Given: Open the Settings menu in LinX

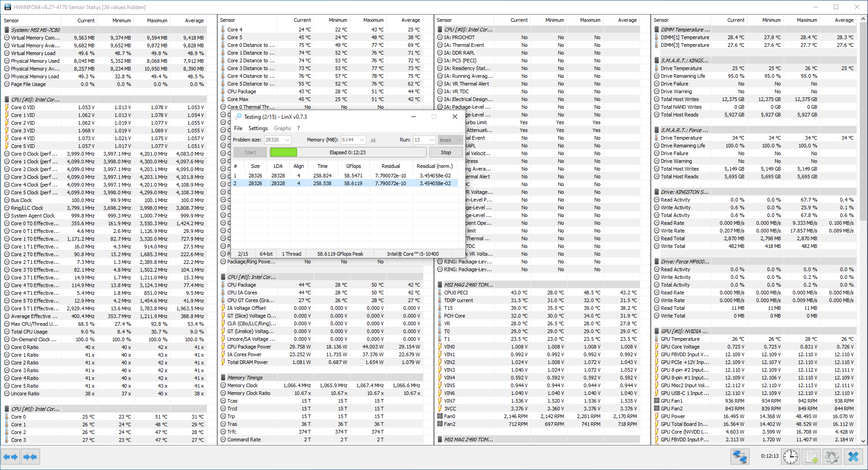Looking at the screenshot, I should [258, 128].
